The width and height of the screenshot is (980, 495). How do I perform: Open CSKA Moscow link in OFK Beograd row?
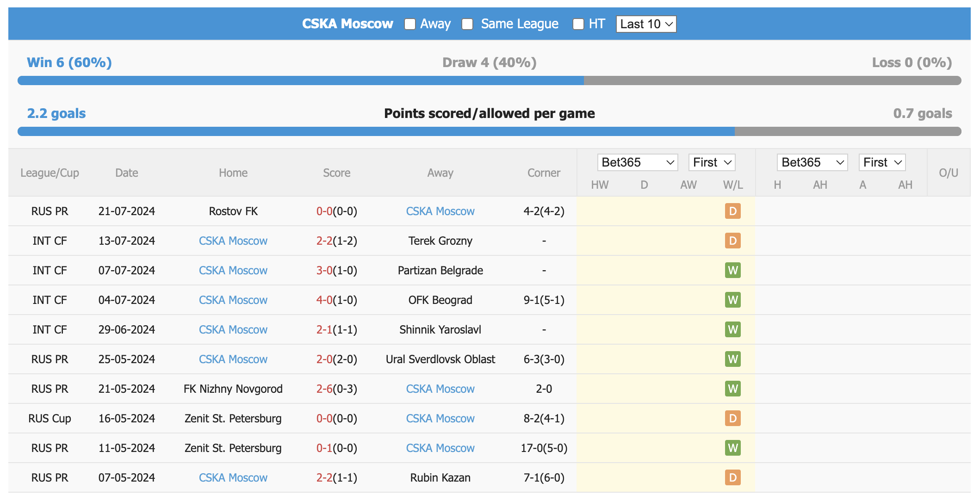click(233, 300)
